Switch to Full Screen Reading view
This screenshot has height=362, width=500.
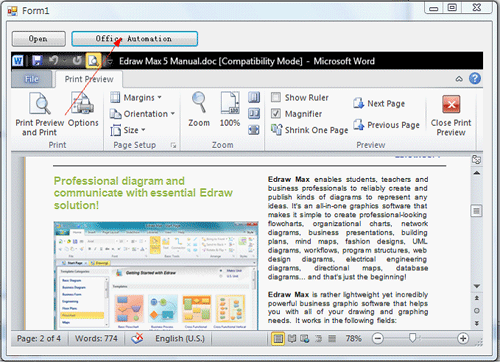[292, 339]
